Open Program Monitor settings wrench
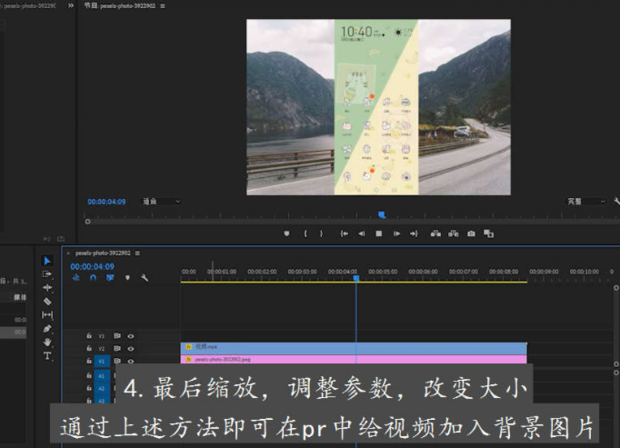Screen dimensions: 620x448 point(616,201)
